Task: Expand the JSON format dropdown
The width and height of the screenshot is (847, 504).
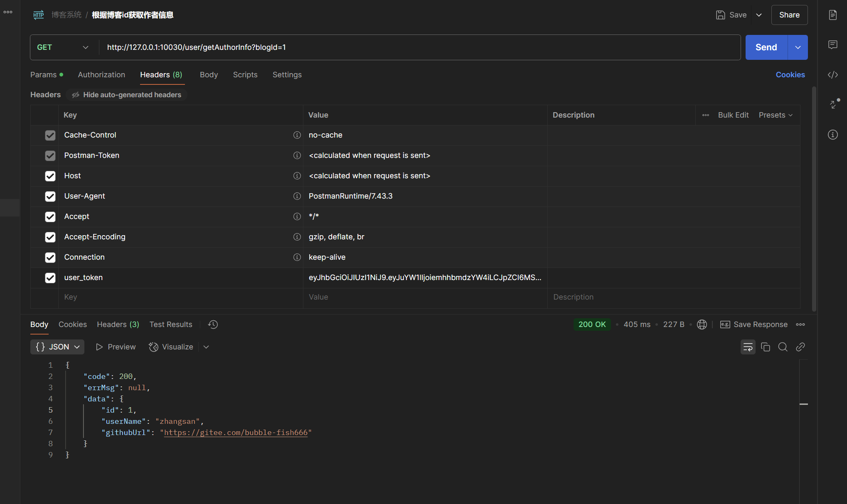Action: [57, 347]
